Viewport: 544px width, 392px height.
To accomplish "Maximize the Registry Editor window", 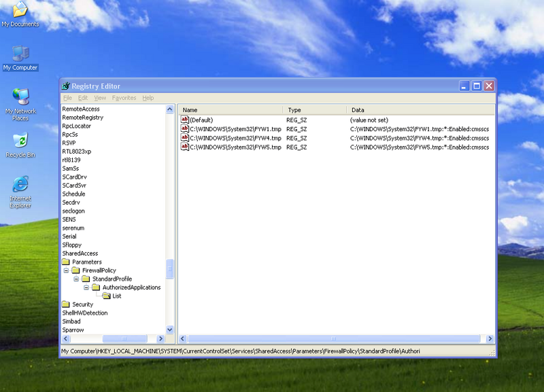I will [477, 86].
